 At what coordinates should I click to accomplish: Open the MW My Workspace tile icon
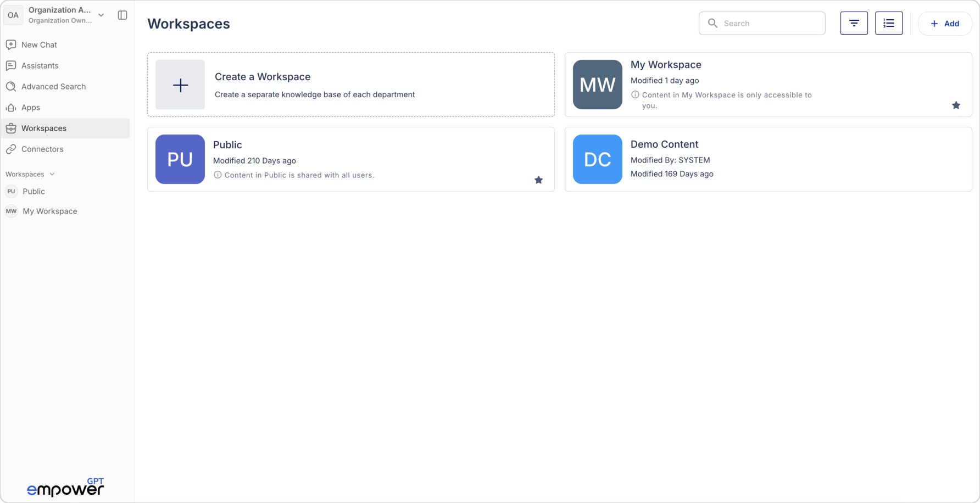click(x=597, y=85)
